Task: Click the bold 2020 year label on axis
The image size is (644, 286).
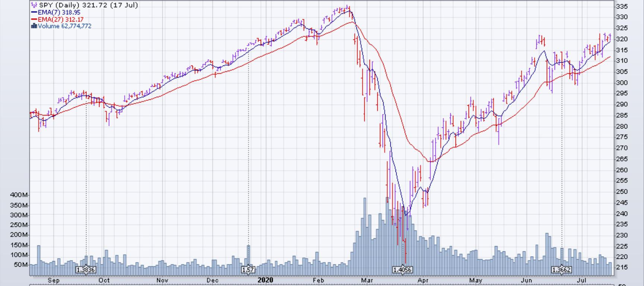Action: coord(265,280)
